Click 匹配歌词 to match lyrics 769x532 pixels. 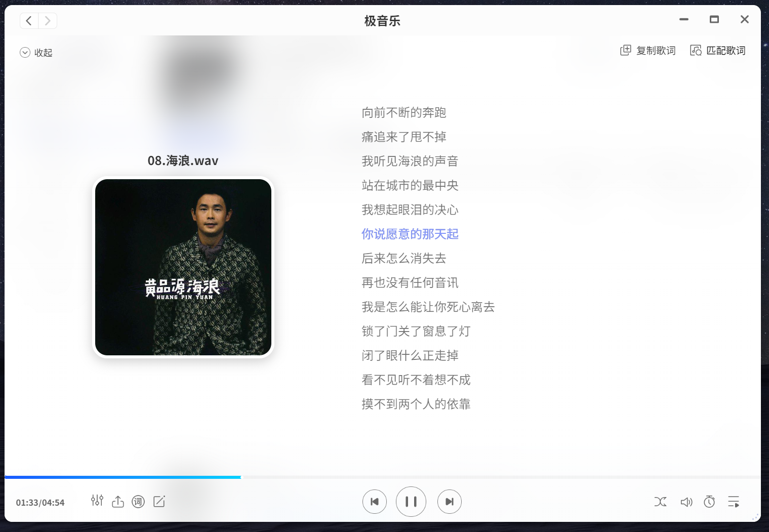(718, 51)
